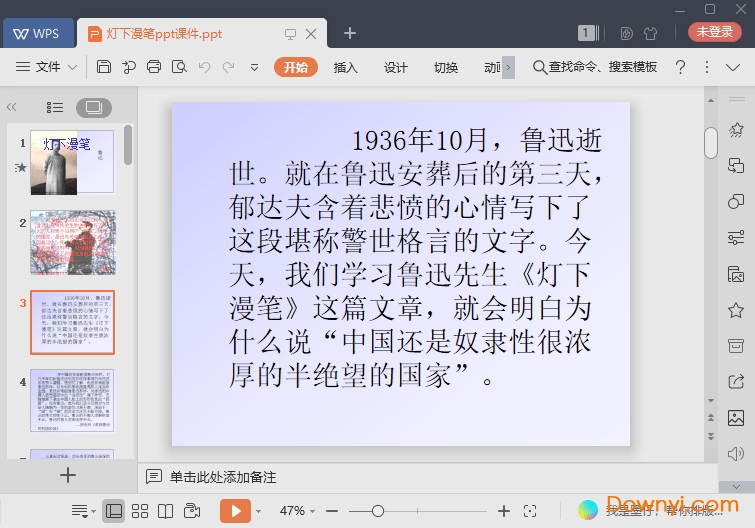Switch the side panel to slide thumbnail view

coord(94,107)
